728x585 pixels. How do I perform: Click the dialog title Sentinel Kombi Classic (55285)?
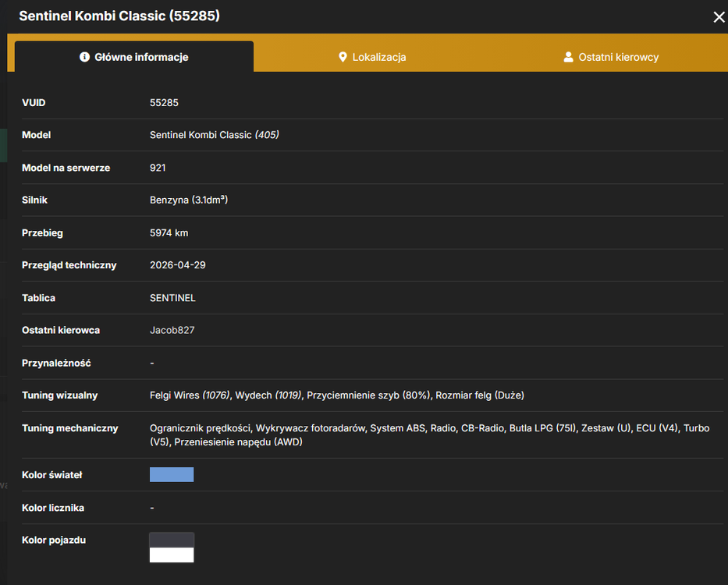pyautogui.click(x=119, y=16)
